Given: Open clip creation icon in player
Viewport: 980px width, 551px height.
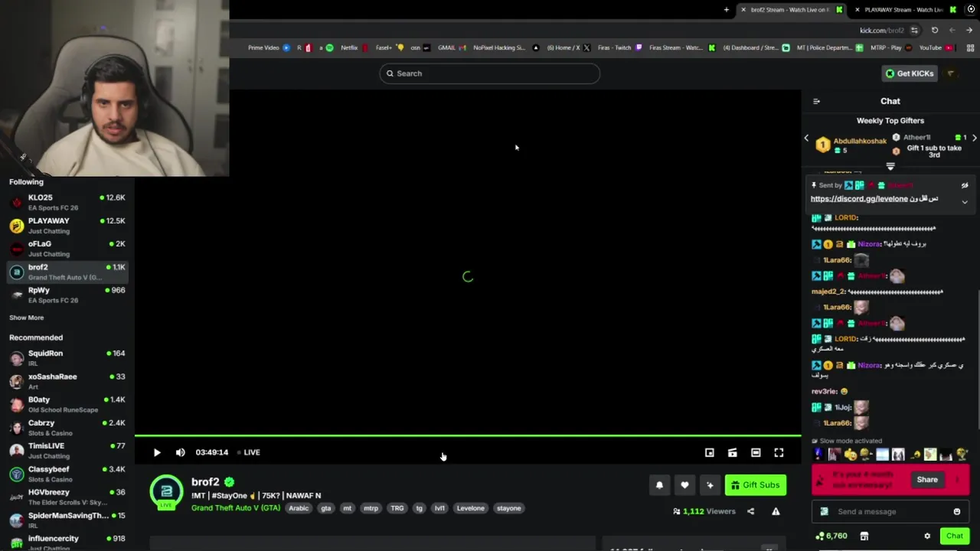Looking at the screenshot, I should click(733, 453).
